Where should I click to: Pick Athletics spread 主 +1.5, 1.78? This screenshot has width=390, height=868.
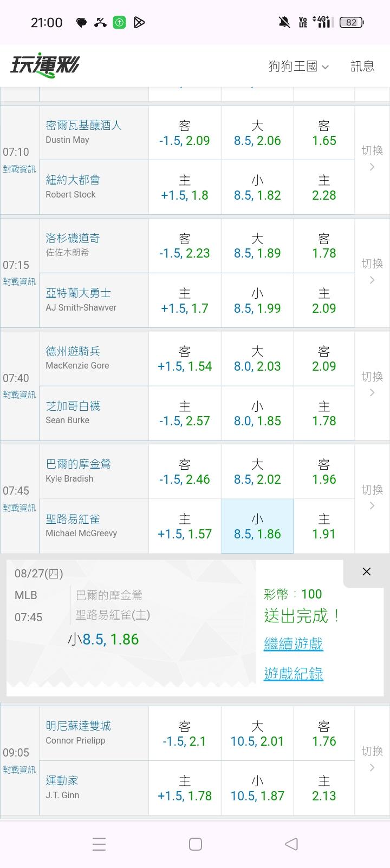point(185,788)
